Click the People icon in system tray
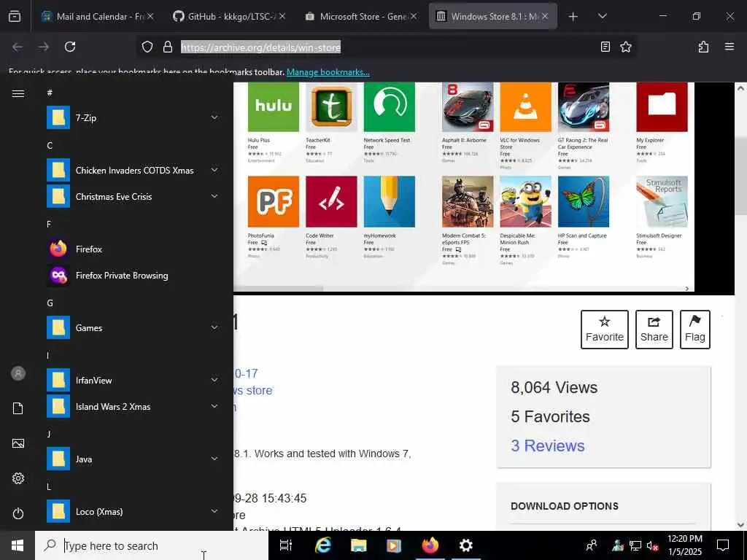Viewport: 747px width, 560px height. point(592,545)
